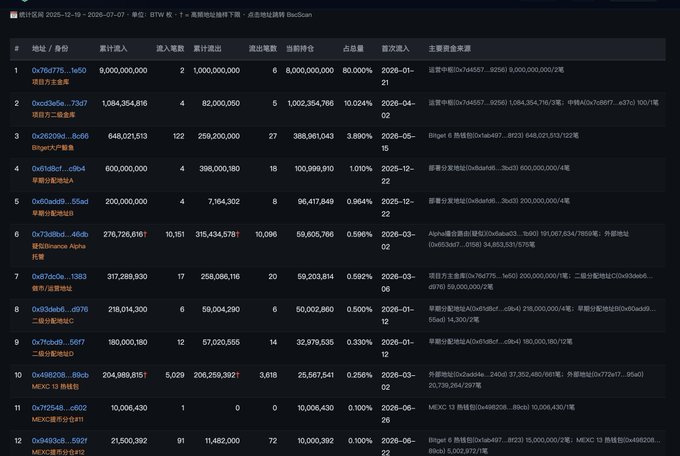Viewport: 680px width, 456px height.
Task: Click cumulative outflow value 206,259,392
Action: pyautogui.click(x=215, y=375)
